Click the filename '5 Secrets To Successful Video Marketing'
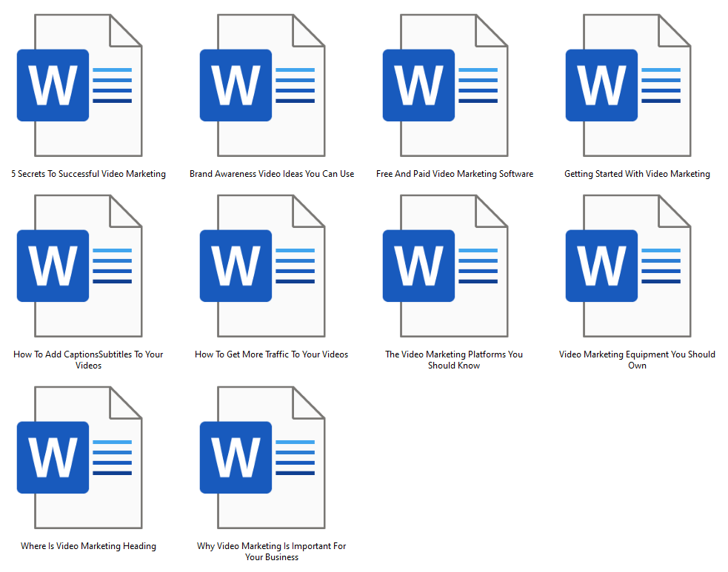Image resolution: width=728 pixels, height=572 pixels. 89,174
